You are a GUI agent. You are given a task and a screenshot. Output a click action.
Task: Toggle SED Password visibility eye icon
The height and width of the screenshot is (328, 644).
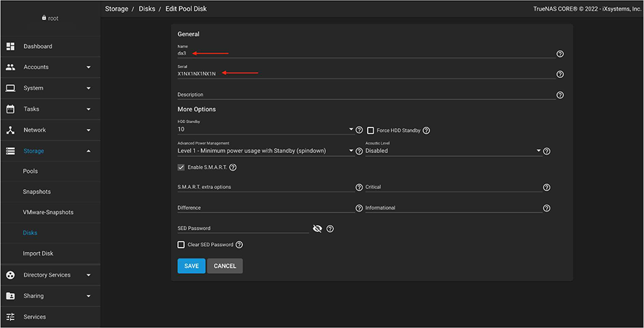(317, 229)
